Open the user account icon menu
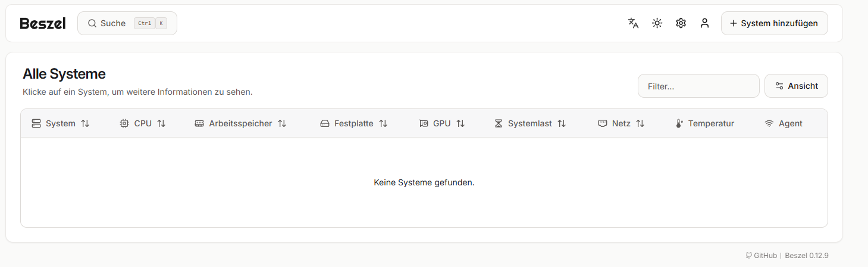The width and height of the screenshot is (868, 267). (704, 23)
